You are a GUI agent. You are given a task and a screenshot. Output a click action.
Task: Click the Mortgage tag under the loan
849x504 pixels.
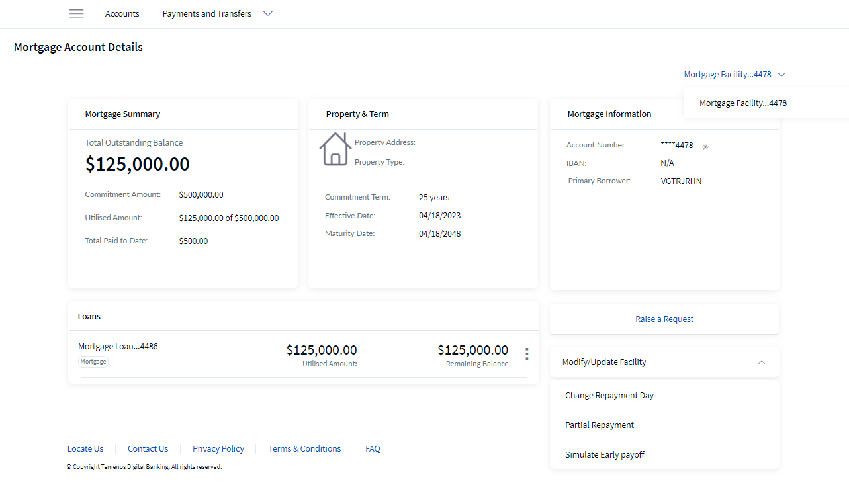(93, 362)
